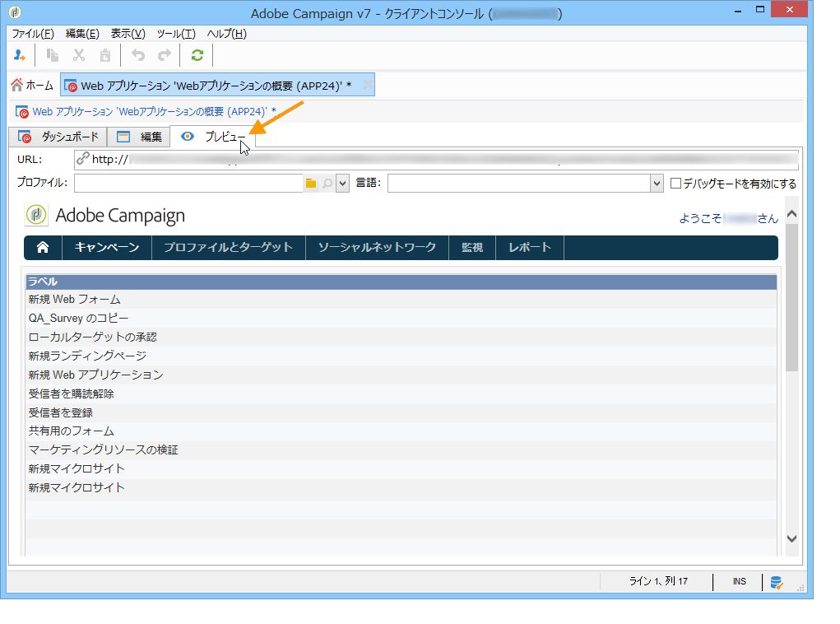
Task: Click ライン 1、列 17 status text
Action: point(658,581)
